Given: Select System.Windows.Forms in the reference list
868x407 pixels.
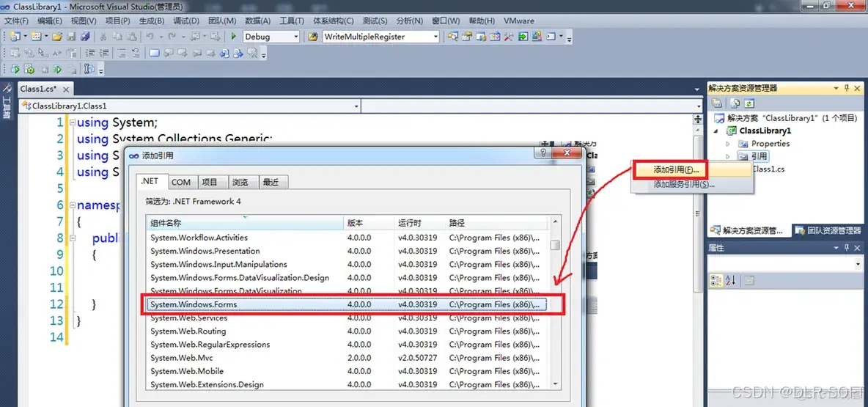Looking at the screenshot, I should click(347, 304).
